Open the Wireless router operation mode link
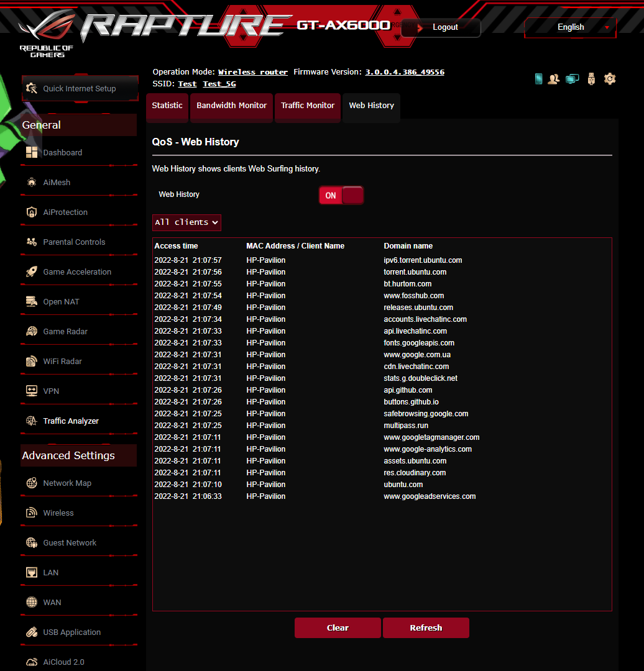Viewport: 644px width, 671px height. pyautogui.click(x=252, y=72)
